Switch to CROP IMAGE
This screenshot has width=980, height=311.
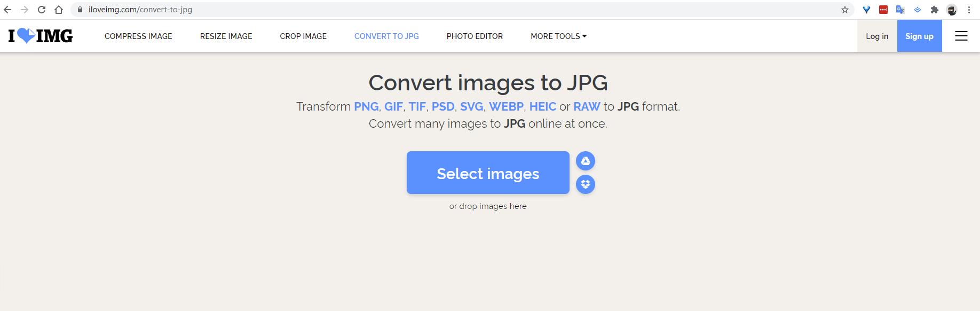(303, 36)
